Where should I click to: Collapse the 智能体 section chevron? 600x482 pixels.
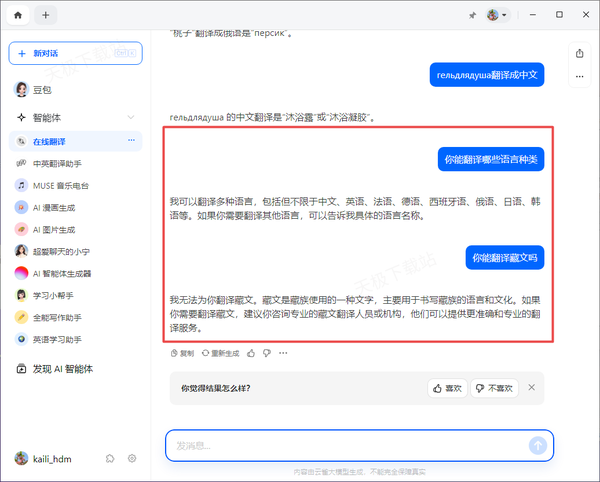[x=131, y=117]
